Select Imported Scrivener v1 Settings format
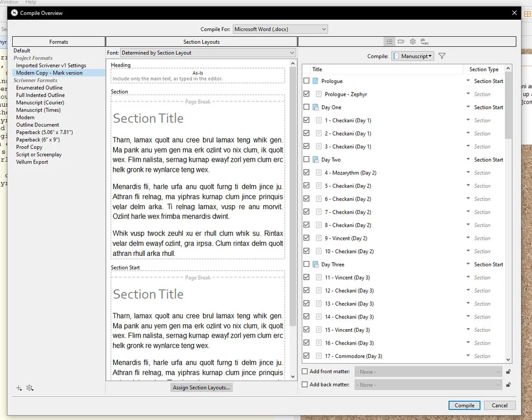532x420 pixels. 51,65
